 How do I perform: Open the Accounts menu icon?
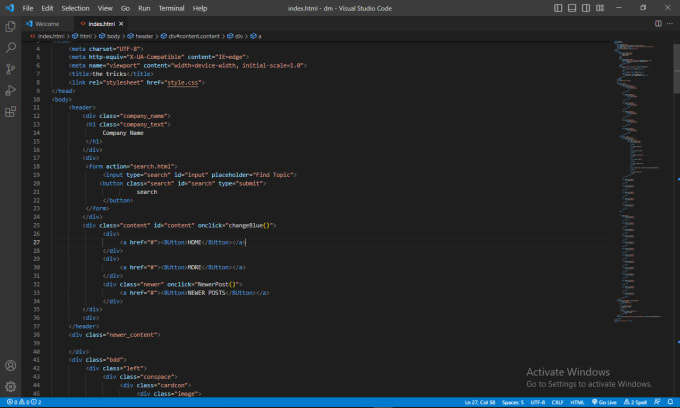[10, 366]
